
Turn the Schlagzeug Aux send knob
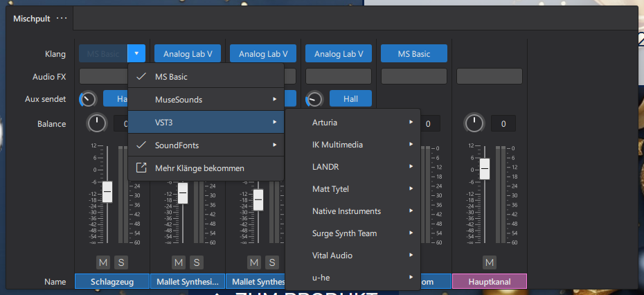pyautogui.click(x=88, y=99)
